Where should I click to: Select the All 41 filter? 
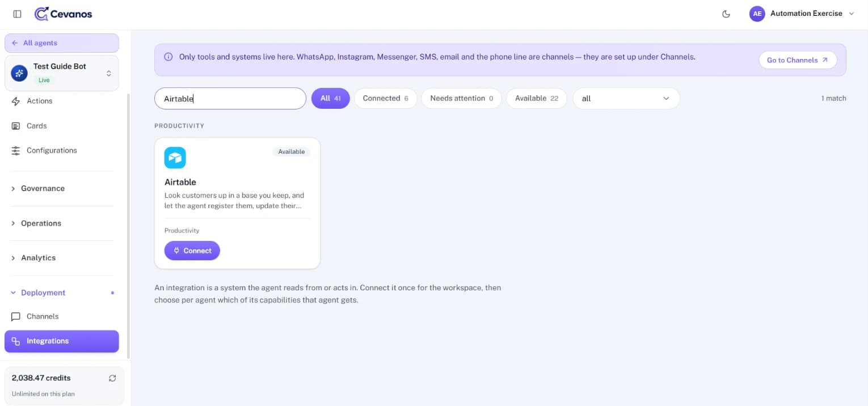point(331,99)
